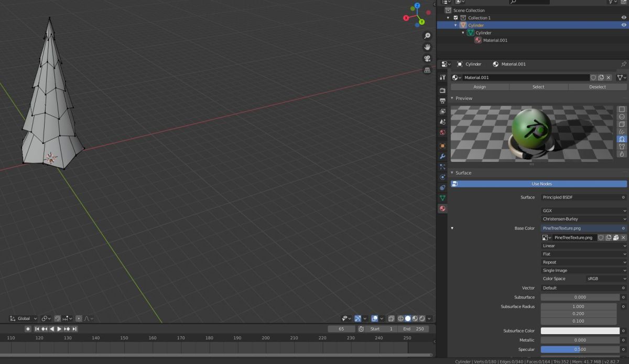Toggle X-ray mode button
Image resolution: width=629 pixels, height=364 pixels.
[391, 318]
